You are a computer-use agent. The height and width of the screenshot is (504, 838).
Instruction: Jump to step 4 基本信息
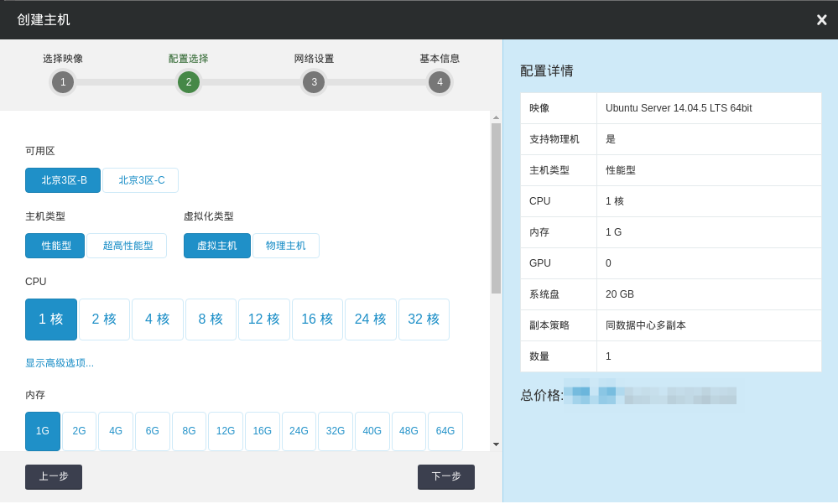440,82
